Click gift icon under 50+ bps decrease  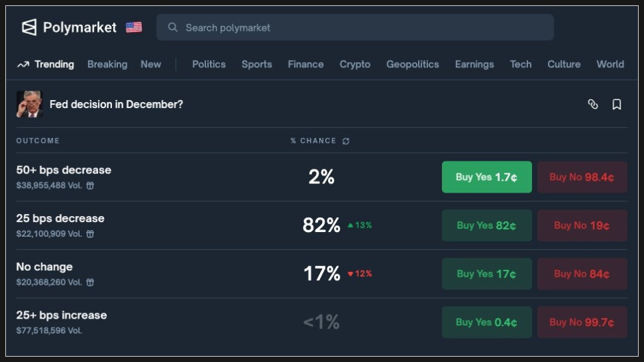[90, 185]
